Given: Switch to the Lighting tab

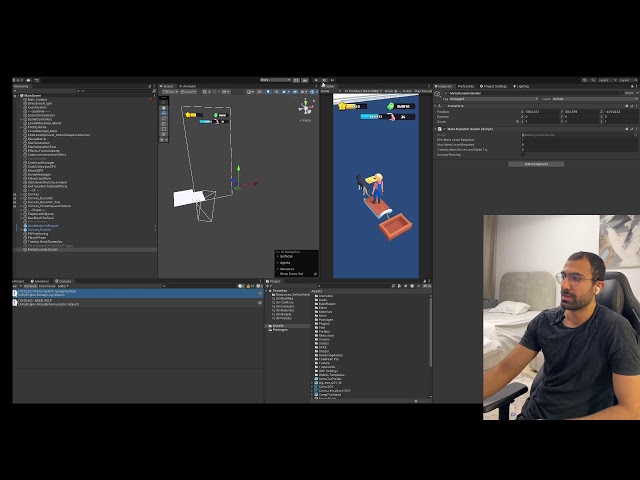Looking at the screenshot, I should point(521,86).
